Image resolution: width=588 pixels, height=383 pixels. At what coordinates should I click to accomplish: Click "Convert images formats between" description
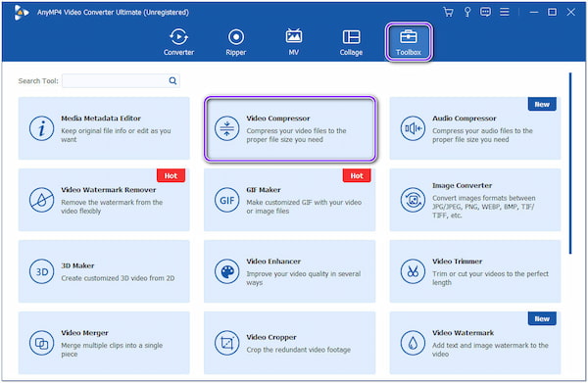click(x=484, y=207)
